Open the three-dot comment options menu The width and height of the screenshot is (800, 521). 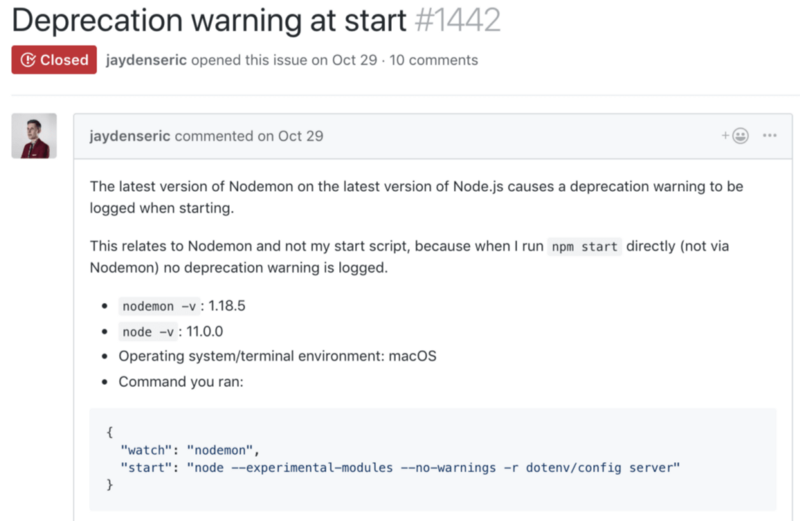tap(770, 135)
